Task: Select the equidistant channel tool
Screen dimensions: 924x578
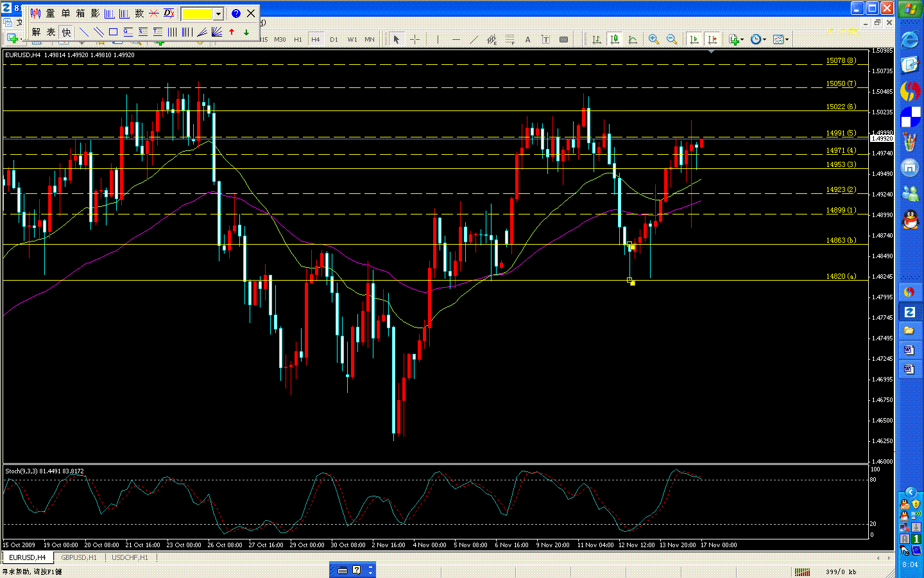Action: (x=492, y=40)
